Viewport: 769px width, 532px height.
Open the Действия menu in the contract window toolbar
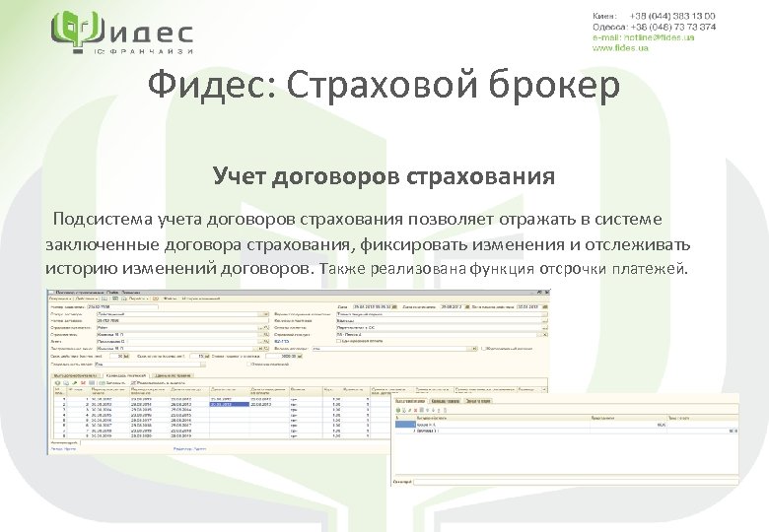point(87,299)
